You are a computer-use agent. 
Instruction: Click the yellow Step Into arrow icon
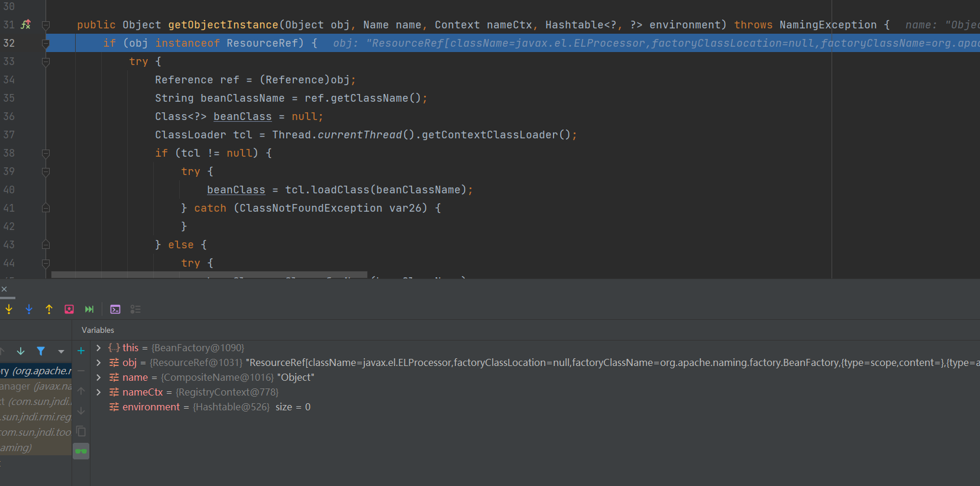(9, 309)
